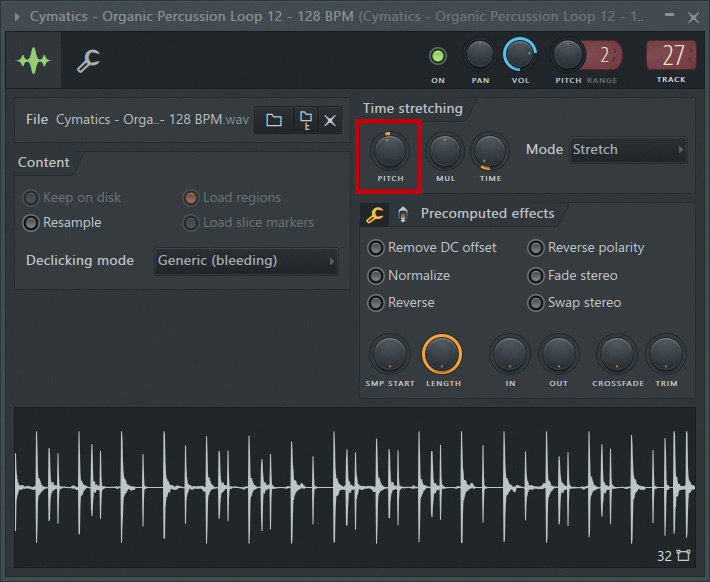The height and width of the screenshot is (582, 710).
Task: Open the folder icon to load a sample
Action: (274, 120)
